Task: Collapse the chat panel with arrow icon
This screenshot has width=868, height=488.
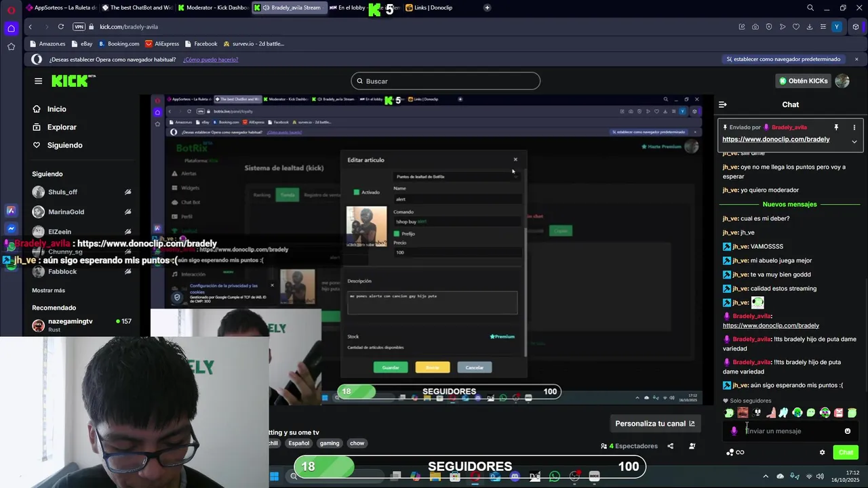Action: (723, 104)
